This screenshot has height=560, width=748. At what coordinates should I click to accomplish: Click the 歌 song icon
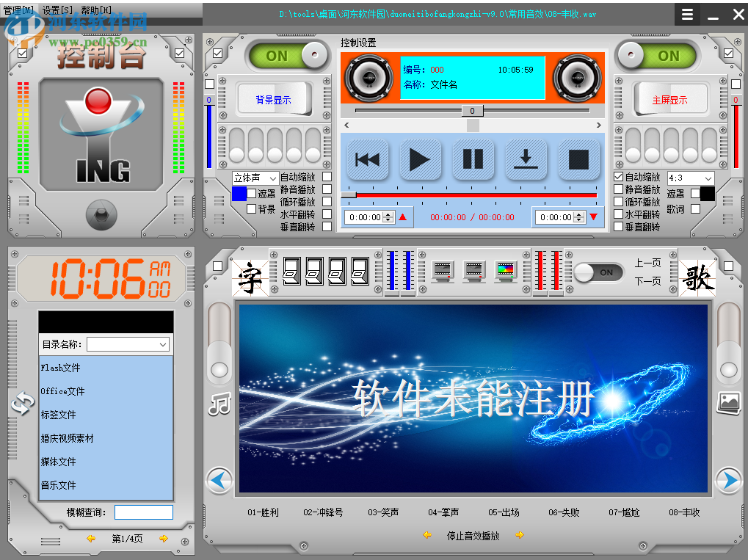[x=698, y=278]
